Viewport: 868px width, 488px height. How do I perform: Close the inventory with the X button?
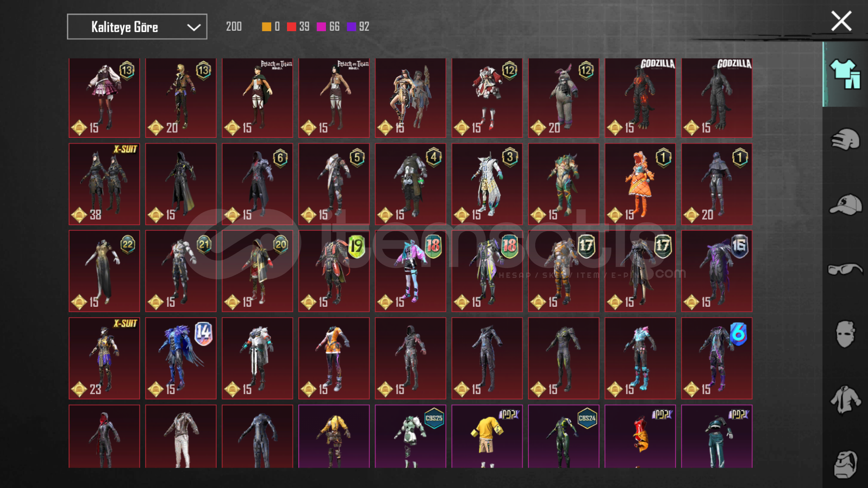841,21
